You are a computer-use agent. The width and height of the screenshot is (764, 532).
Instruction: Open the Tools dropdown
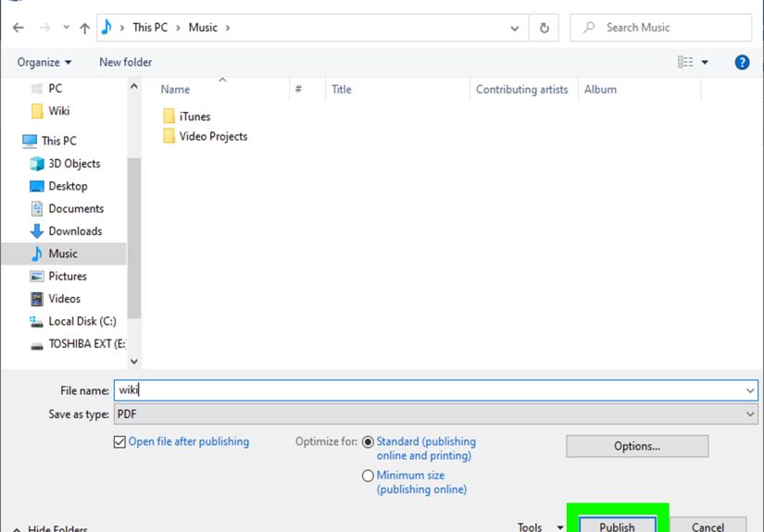coord(540,526)
